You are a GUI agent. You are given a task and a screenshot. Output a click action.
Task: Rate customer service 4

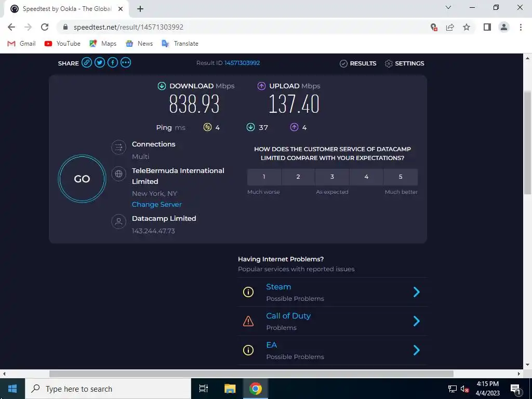[366, 177]
